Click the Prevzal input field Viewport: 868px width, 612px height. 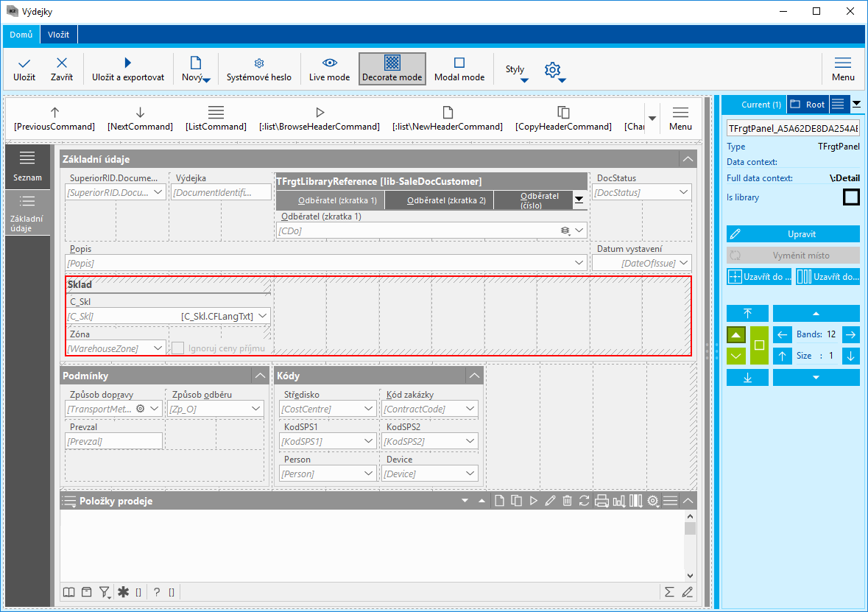coord(114,440)
